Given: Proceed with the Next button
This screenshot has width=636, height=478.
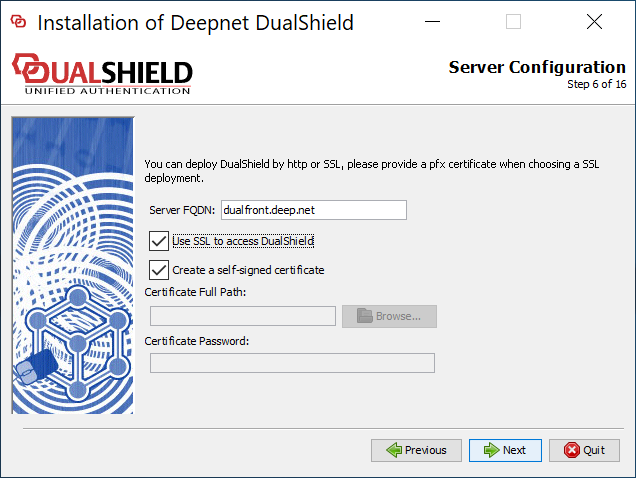Looking at the screenshot, I should coord(505,450).
